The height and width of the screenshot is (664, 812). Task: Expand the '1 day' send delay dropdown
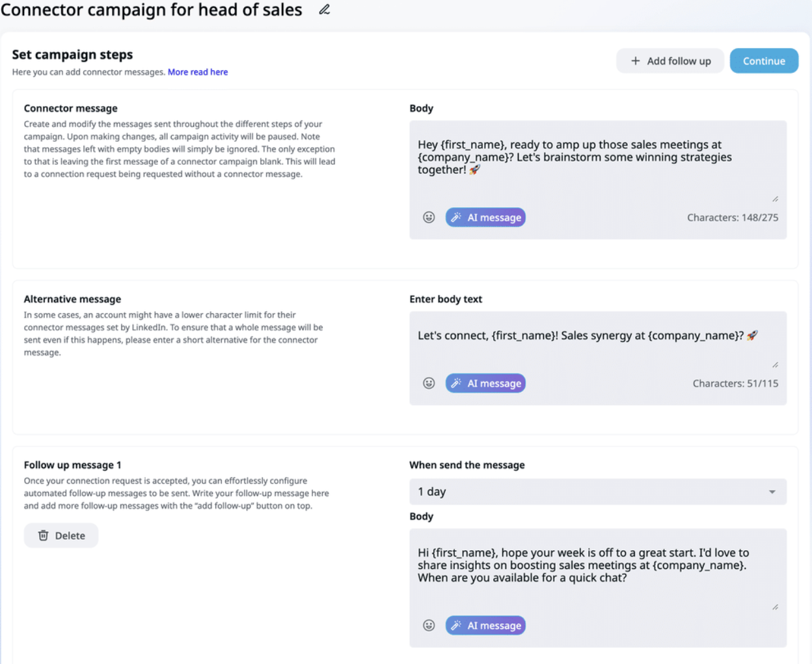tap(597, 492)
